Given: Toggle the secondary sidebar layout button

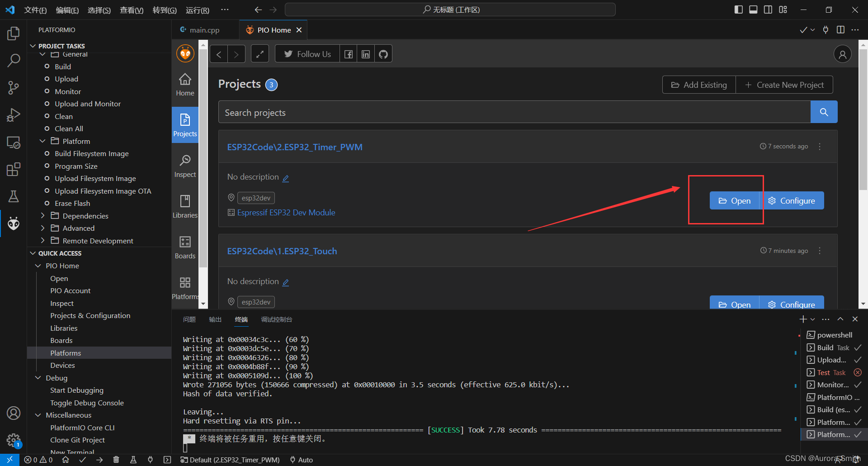Looking at the screenshot, I should coord(768,10).
